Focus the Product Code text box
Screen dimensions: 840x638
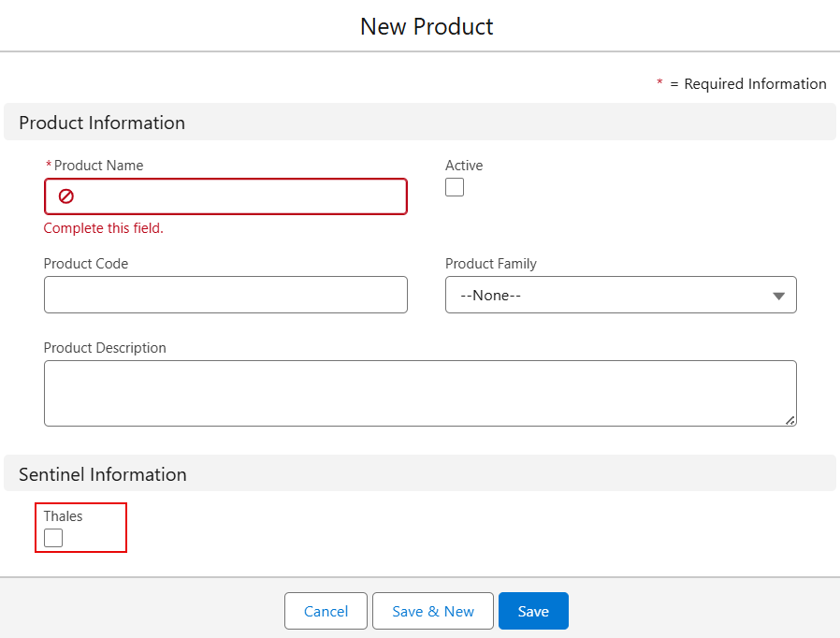click(x=225, y=295)
